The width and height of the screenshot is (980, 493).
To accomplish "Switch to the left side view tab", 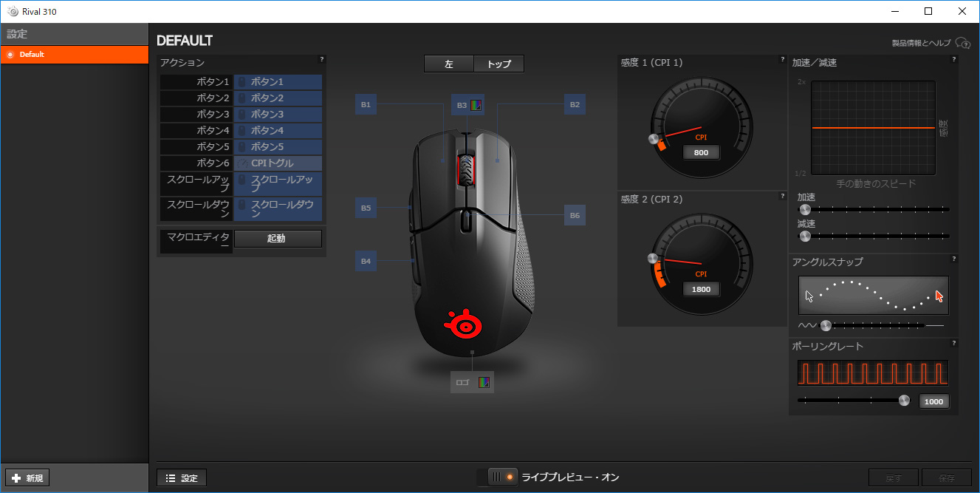I will 448,64.
